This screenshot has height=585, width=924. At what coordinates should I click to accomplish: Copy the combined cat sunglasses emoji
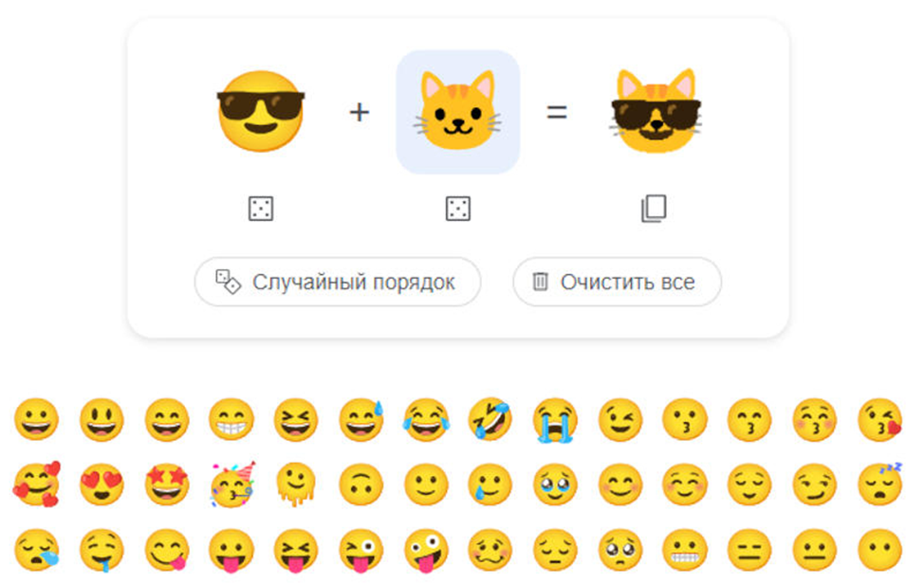pos(654,209)
